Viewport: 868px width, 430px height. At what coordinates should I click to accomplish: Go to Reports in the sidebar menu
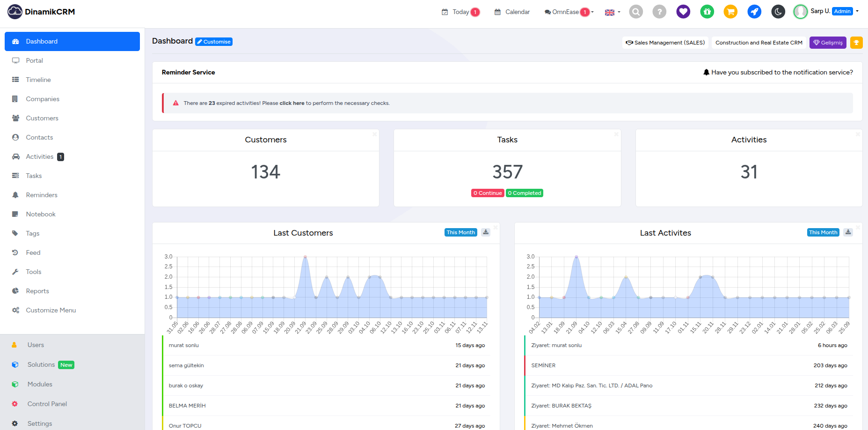(37, 291)
